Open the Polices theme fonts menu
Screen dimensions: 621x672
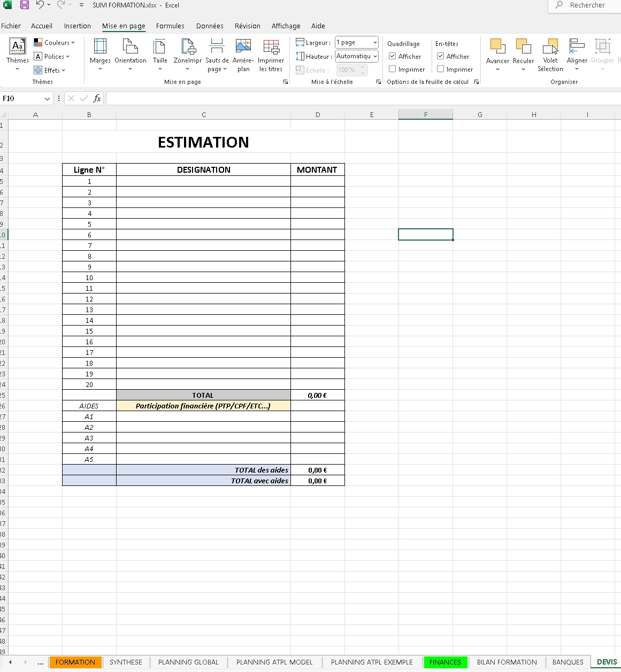click(x=52, y=56)
